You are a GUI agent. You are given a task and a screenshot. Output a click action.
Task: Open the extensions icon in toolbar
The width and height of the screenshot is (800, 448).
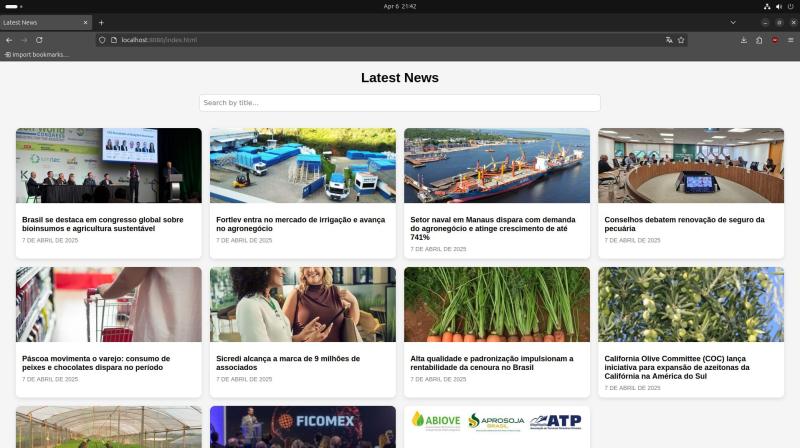(x=759, y=40)
